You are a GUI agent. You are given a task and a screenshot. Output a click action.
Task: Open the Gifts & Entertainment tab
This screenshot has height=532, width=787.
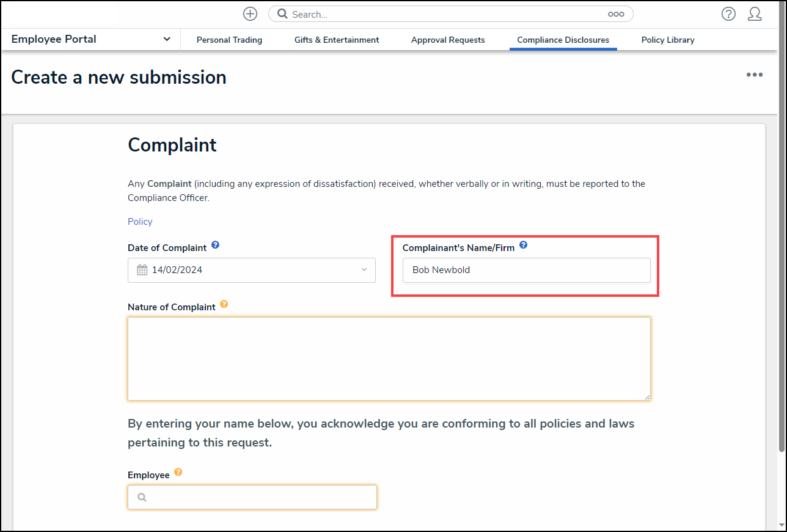(337, 40)
